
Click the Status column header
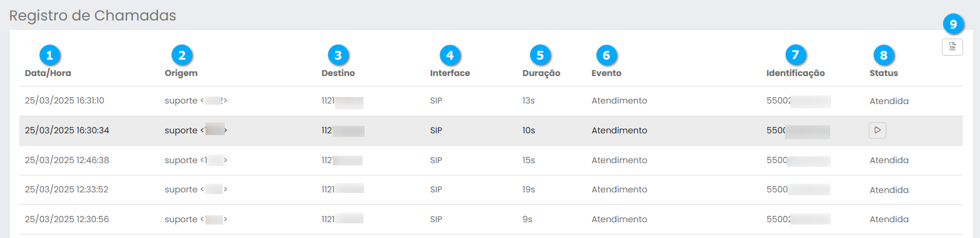[883, 73]
